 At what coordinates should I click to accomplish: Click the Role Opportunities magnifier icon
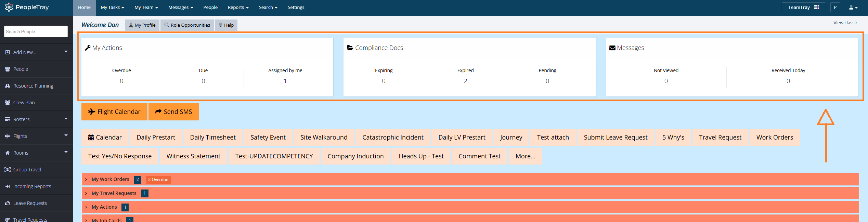coord(167,25)
